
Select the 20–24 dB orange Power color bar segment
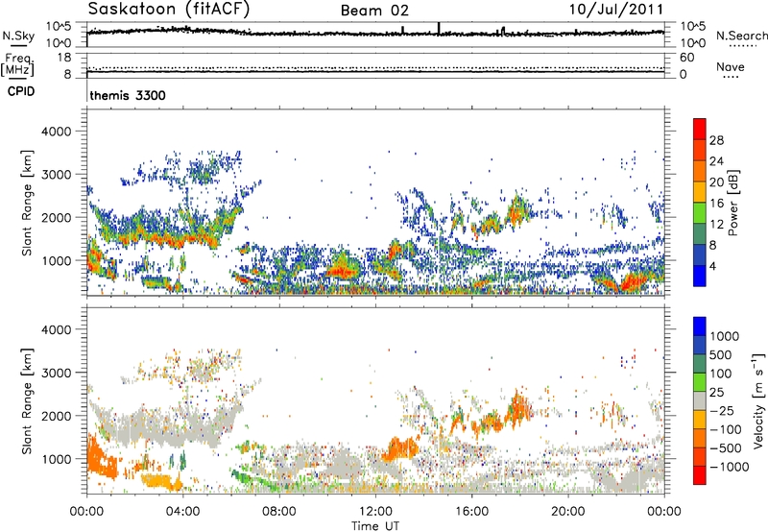click(700, 170)
